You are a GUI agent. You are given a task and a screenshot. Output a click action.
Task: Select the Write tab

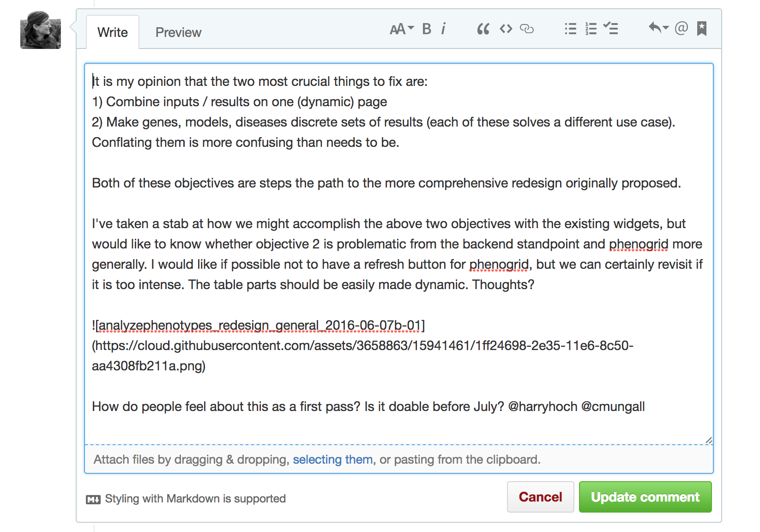click(113, 32)
